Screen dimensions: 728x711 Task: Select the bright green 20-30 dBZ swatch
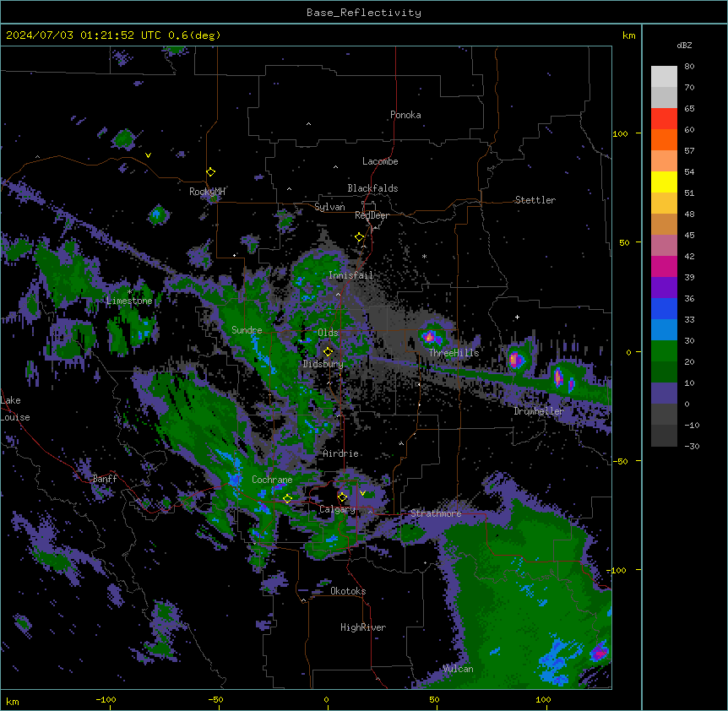(664, 351)
